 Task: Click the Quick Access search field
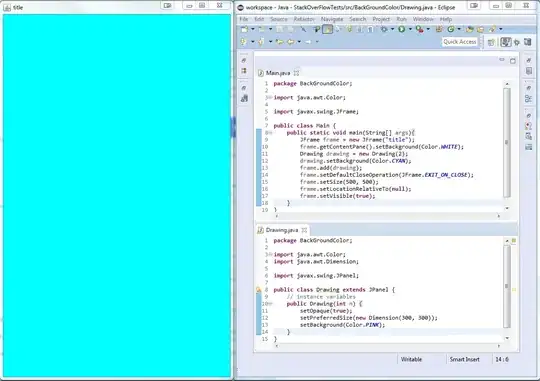(x=459, y=42)
